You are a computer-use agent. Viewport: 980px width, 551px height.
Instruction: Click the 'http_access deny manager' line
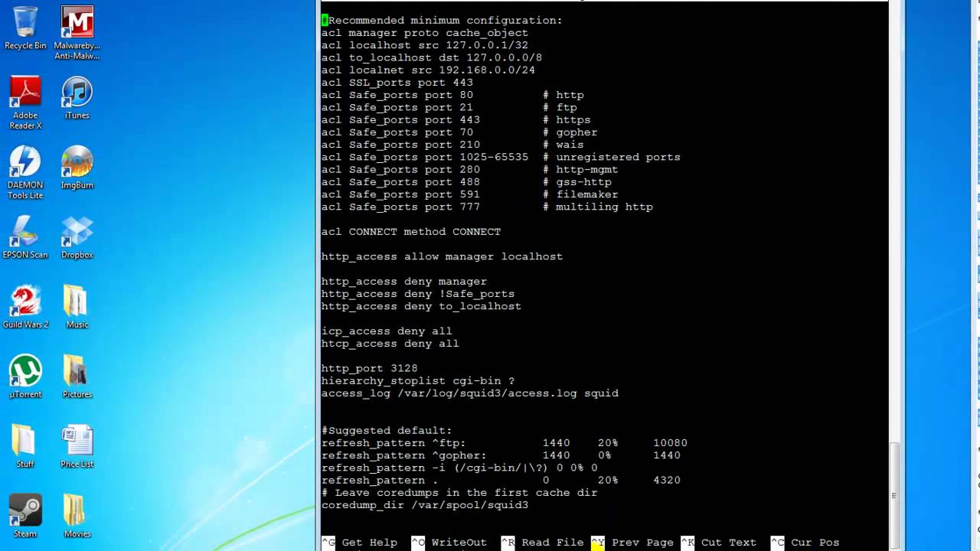[403, 282]
